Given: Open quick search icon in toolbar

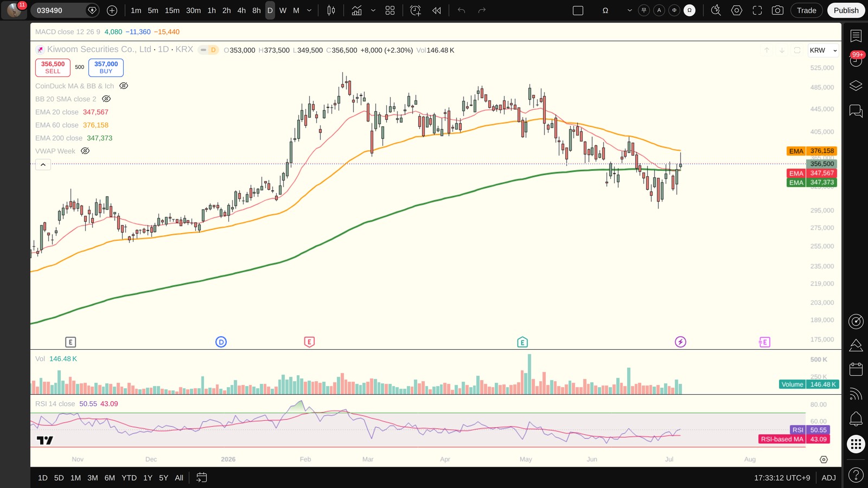Looking at the screenshot, I should (716, 10).
